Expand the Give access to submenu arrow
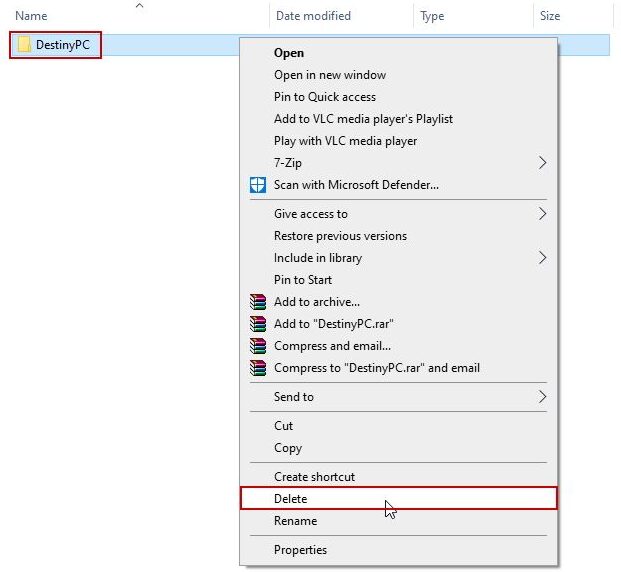The image size is (621, 572). [x=543, y=214]
